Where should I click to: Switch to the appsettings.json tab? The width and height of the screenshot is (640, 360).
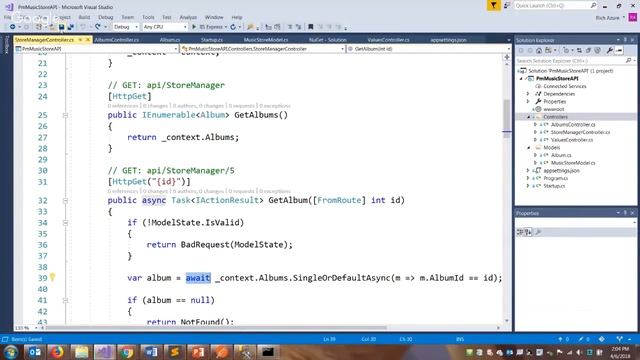[449, 40]
